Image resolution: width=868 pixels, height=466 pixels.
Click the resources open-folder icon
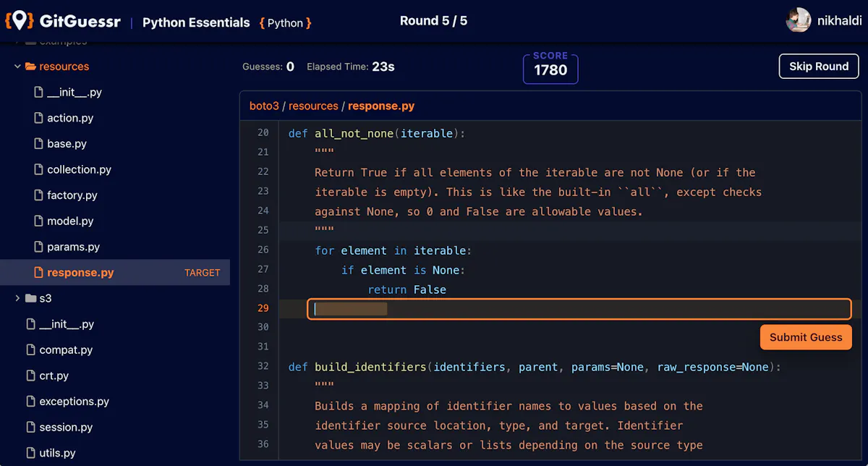[x=30, y=67]
